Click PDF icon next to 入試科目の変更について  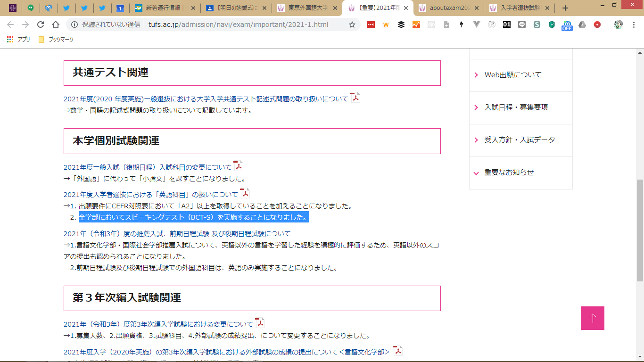[x=239, y=166]
